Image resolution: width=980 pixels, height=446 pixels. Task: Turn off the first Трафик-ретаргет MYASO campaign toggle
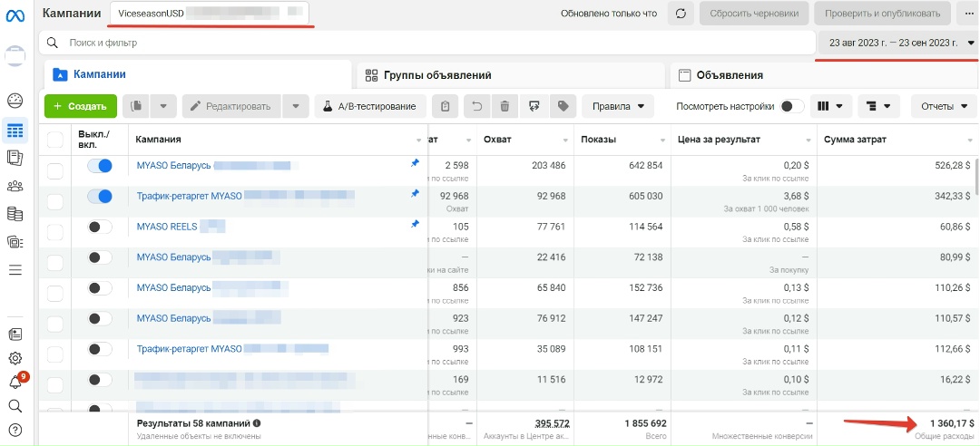coord(100,196)
